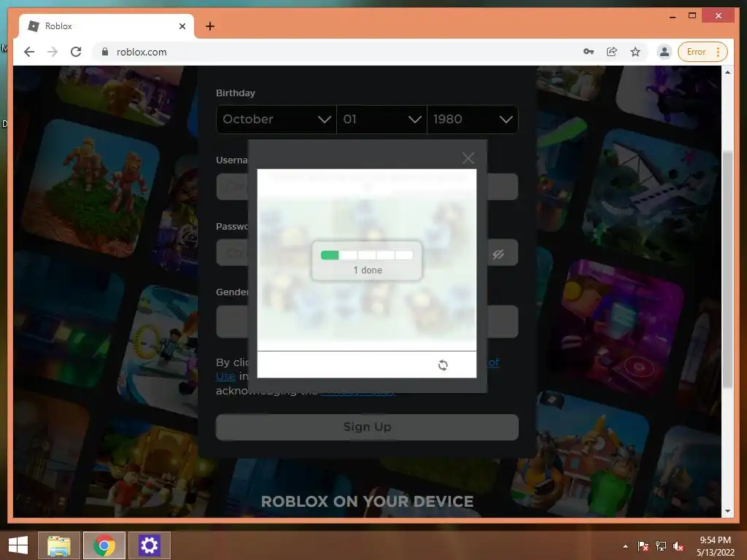Viewport: 747px width, 560px height.
Task: Reload the captcha challenge
Action: tap(443, 365)
